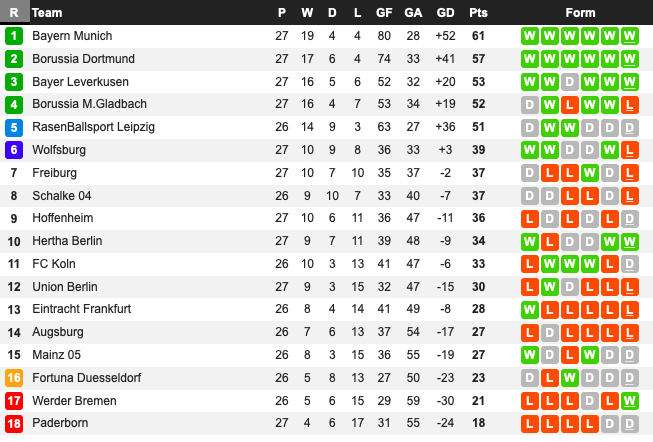Select Mainz 05's red L form badge
Image resolution: width=653 pixels, height=442 pixels.
pyautogui.click(x=570, y=355)
